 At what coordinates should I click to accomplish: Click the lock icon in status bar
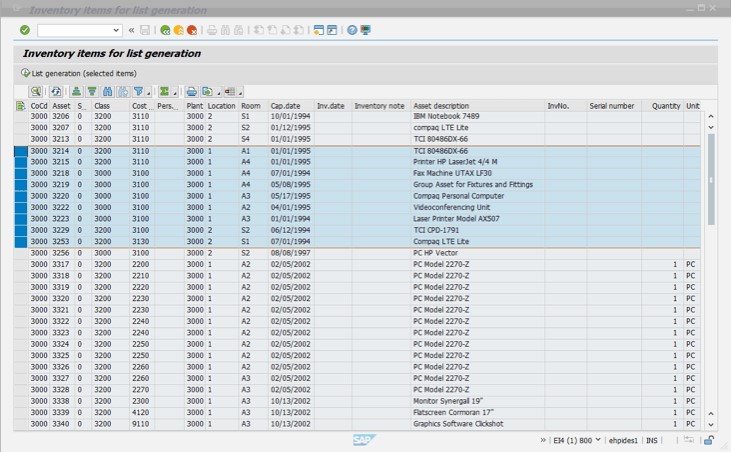coord(709,440)
